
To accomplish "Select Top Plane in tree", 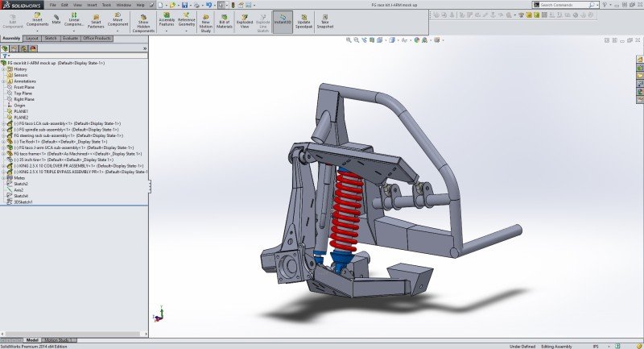I will click(x=23, y=93).
